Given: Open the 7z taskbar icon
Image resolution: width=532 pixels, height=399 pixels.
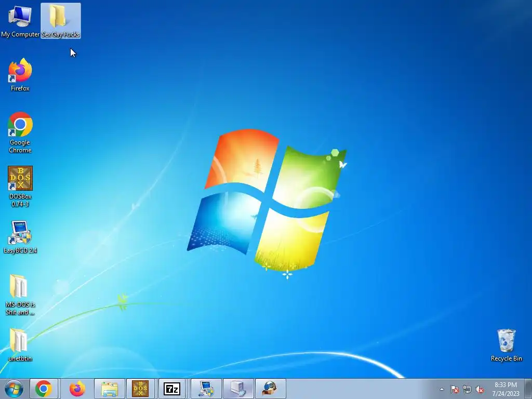Looking at the screenshot, I should click(172, 389).
